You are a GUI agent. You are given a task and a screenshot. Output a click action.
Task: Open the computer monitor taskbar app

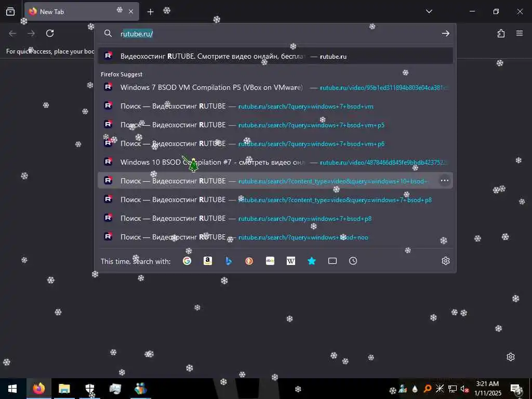click(x=115, y=389)
